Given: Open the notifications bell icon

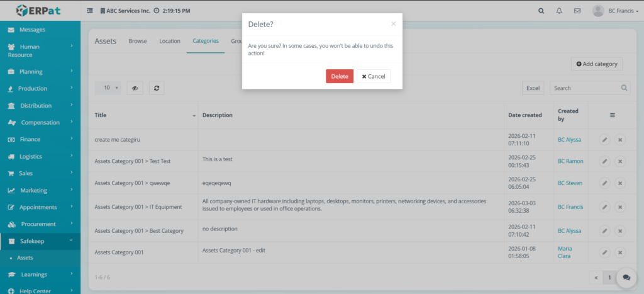Looking at the screenshot, I should tap(559, 11).
